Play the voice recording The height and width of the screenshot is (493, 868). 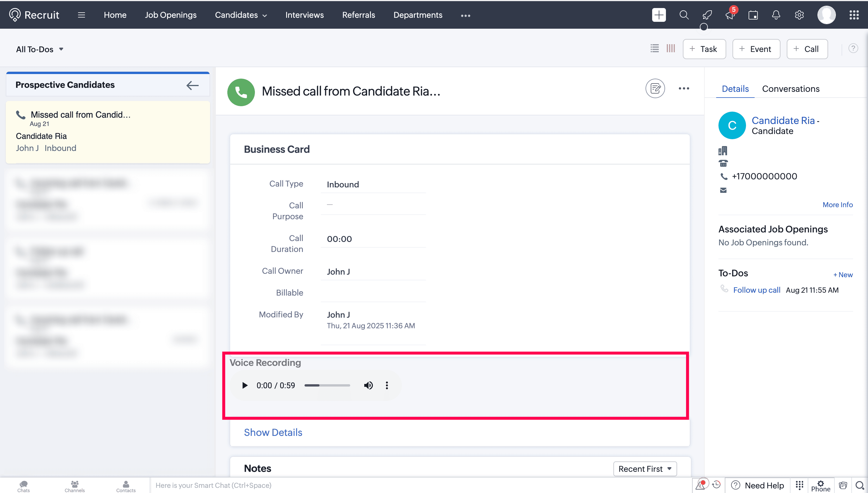(245, 385)
